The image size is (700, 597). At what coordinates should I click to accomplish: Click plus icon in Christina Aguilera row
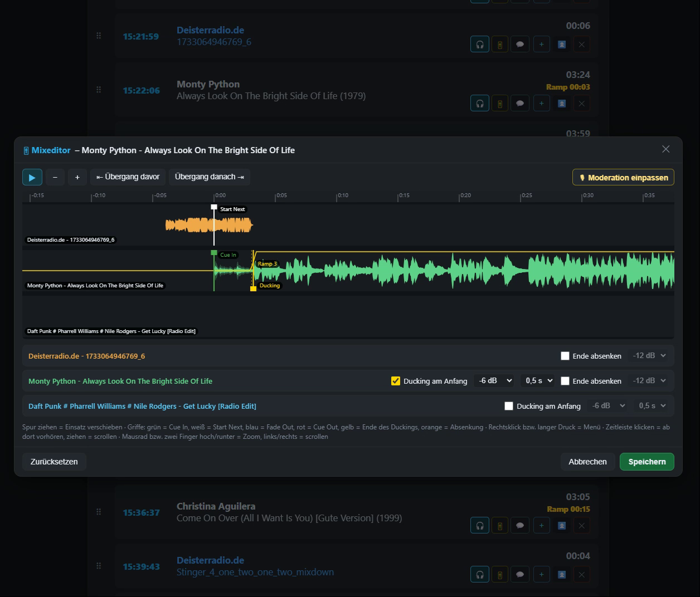(541, 526)
